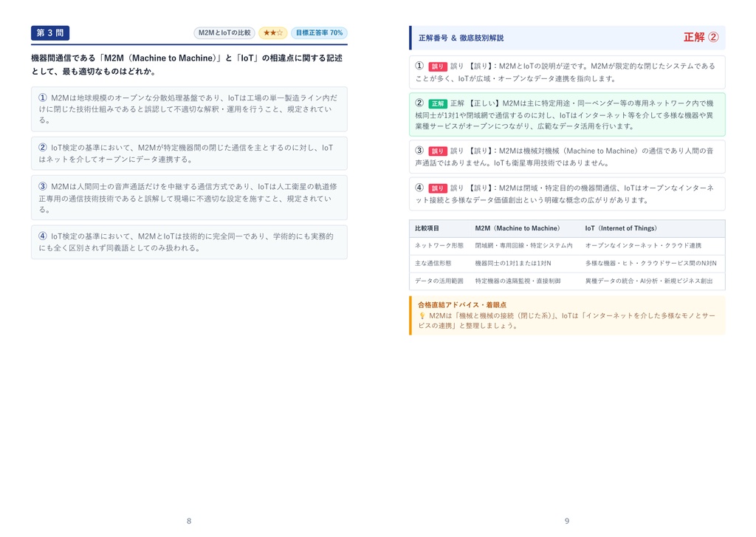Screen dimensions: 756x537
Task: Click the 機器同士の1対1または1対N cell
Action: (x=513, y=264)
